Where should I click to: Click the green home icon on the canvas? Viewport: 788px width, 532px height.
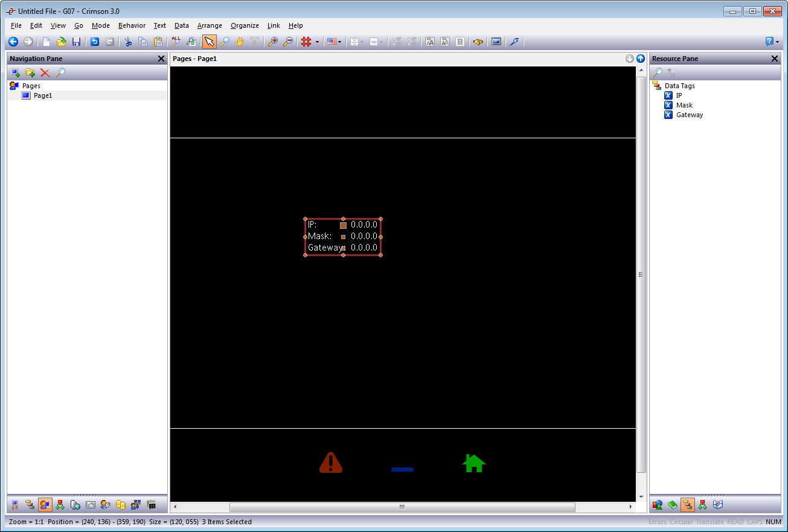coord(474,463)
